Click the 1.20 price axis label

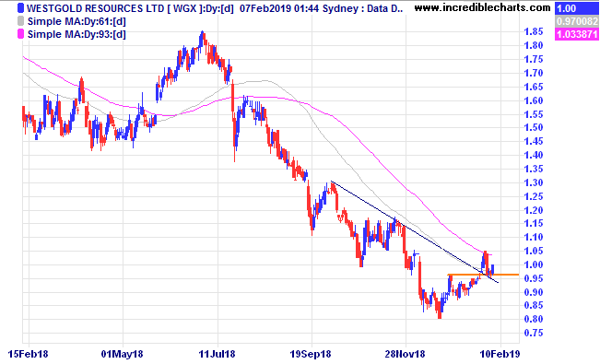point(533,210)
